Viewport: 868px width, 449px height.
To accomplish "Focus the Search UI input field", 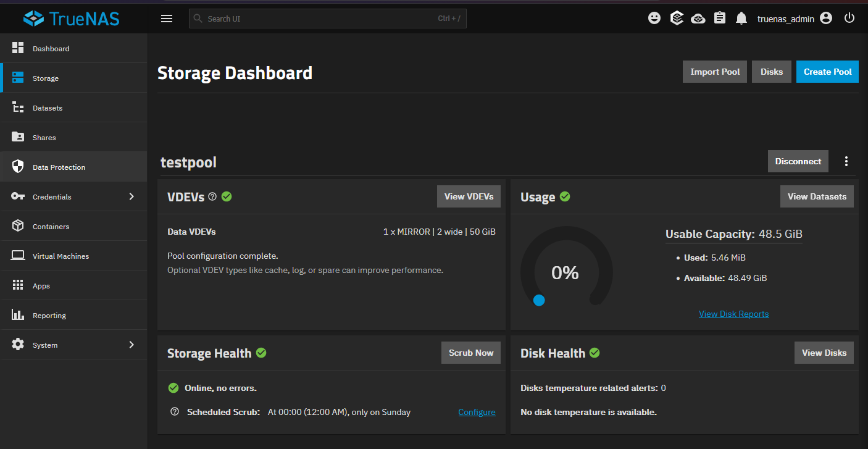I will [328, 19].
